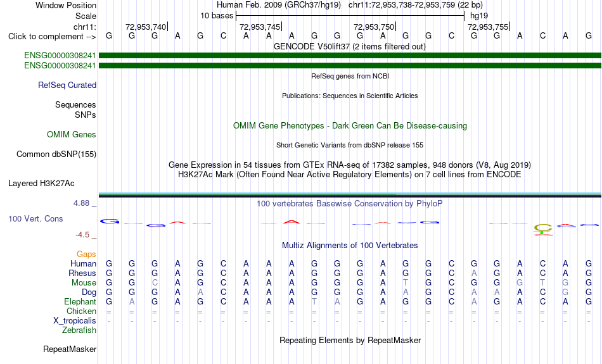Image resolution: width=602 pixels, height=364 pixels.
Task: Click 'Publications: Sequences in Scientific Articles' heading
Action: coord(350,96)
